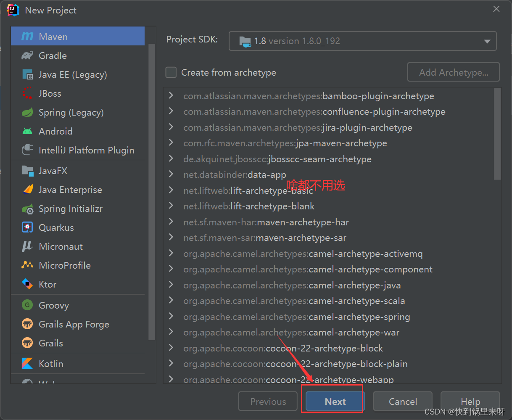Click the Gradle elephant icon
The image size is (512, 420).
tap(27, 55)
